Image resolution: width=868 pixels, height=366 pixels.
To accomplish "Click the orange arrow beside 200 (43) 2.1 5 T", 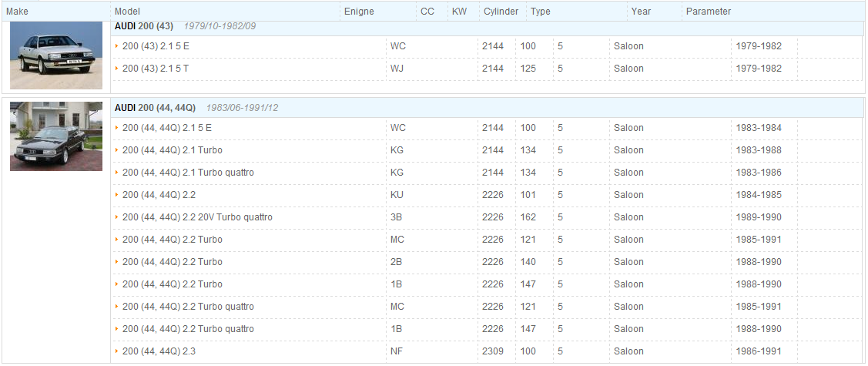I will pyautogui.click(x=117, y=69).
